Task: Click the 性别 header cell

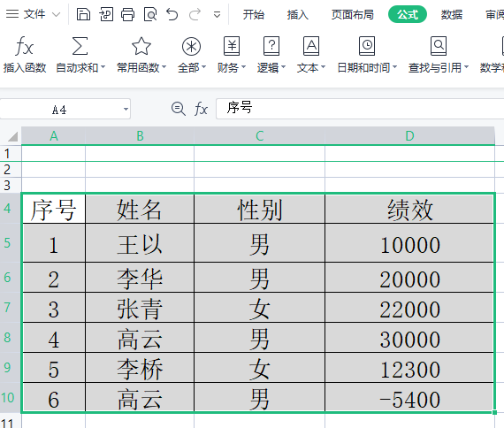Action: [x=259, y=209]
